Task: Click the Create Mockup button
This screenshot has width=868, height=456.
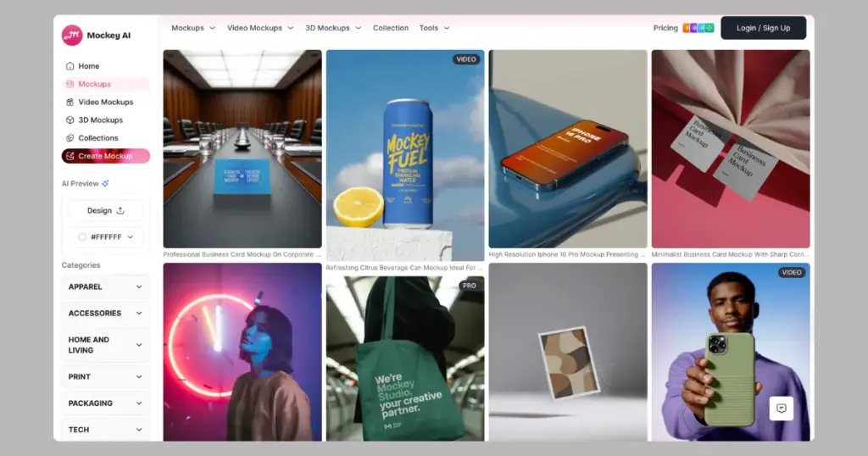Action: tap(106, 156)
